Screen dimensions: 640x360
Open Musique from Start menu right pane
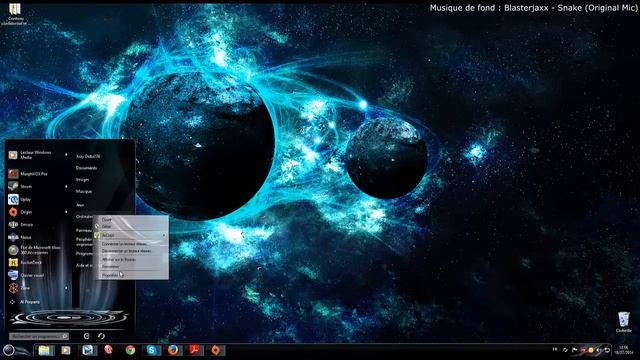point(84,191)
